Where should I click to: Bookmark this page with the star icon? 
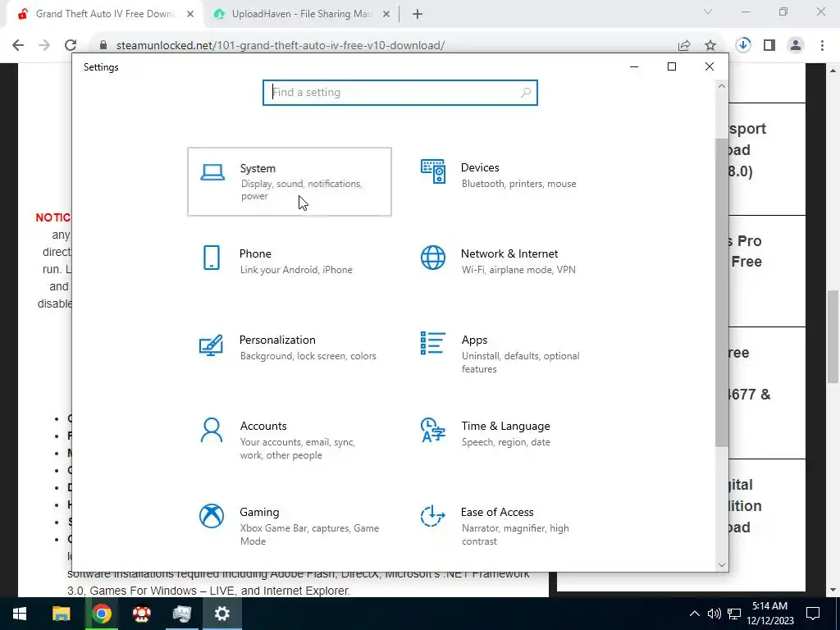click(710, 46)
